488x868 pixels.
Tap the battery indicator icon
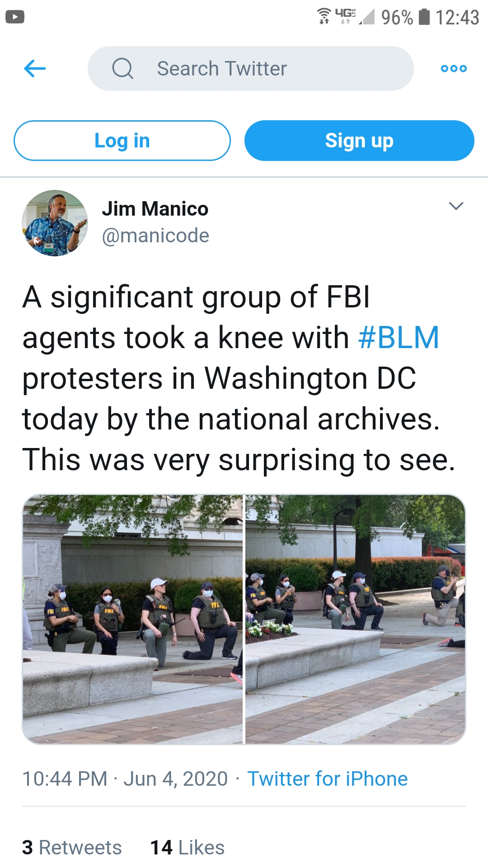pyautogui.click(x=424, y=17)
